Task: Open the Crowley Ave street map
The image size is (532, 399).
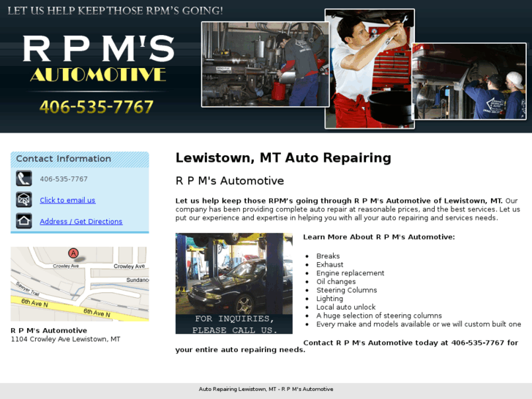Action: click(80, 284)
